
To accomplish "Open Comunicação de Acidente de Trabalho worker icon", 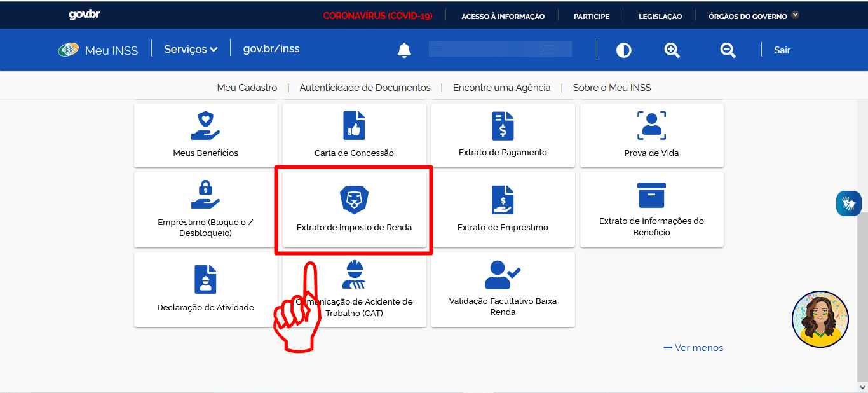I will [x=354, y=275].
